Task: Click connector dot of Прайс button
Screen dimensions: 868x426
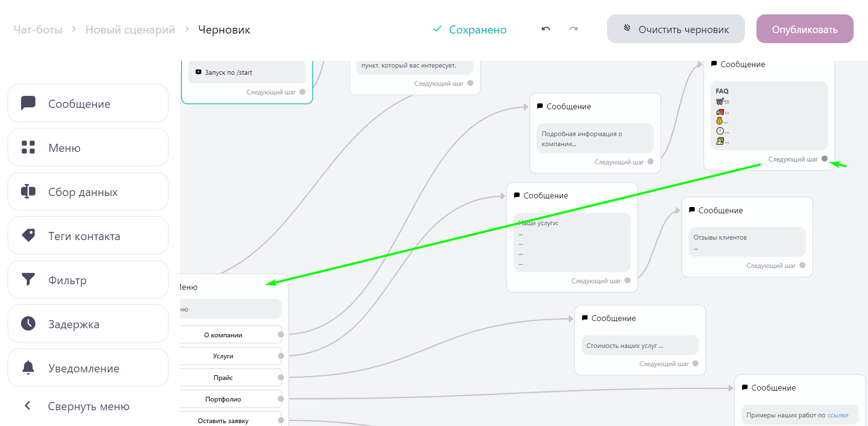Action: pyautogui.click(x=281, y=378)
